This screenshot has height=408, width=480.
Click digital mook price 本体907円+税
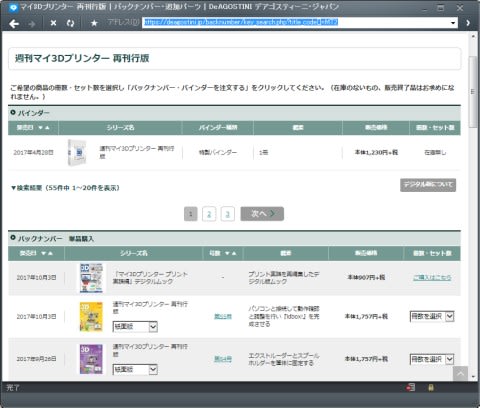(366, 277)
